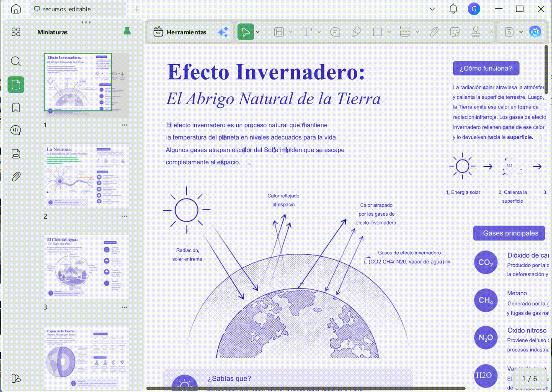Pin the Miniaturas panel
The width and height of the screenshot is (552, 392).
(127, 32)
